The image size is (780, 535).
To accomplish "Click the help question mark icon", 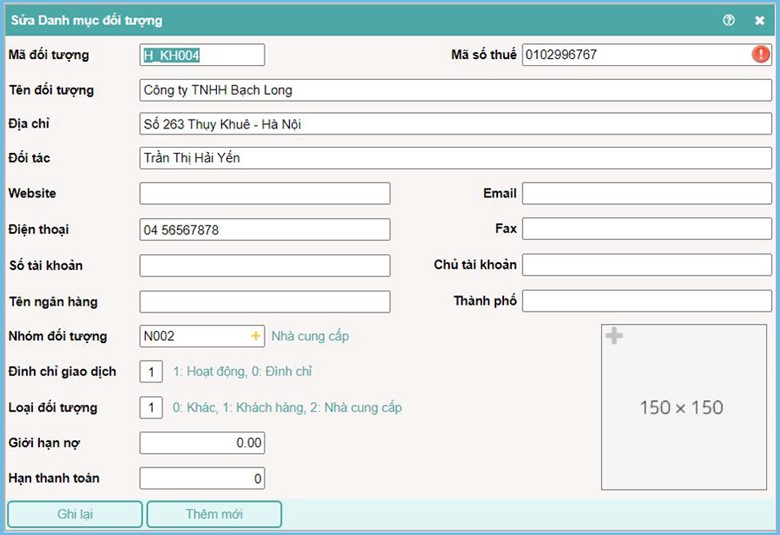I will (729, 20).
